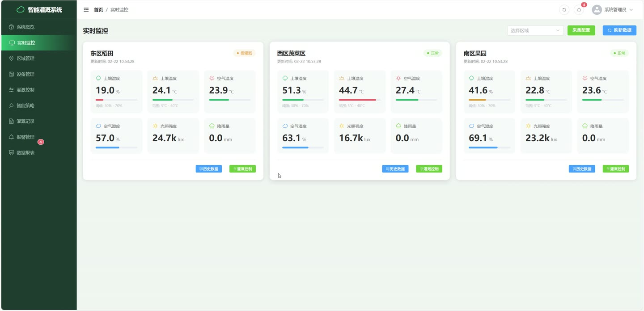Click the 空气湿度 icon in 南区果园 card

pyautogui.click(x=471, y=126)
